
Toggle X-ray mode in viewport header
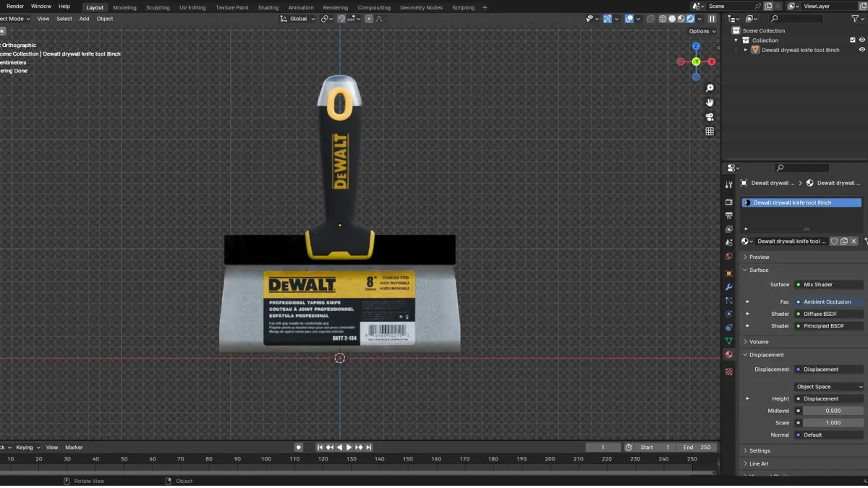(650, 19)
